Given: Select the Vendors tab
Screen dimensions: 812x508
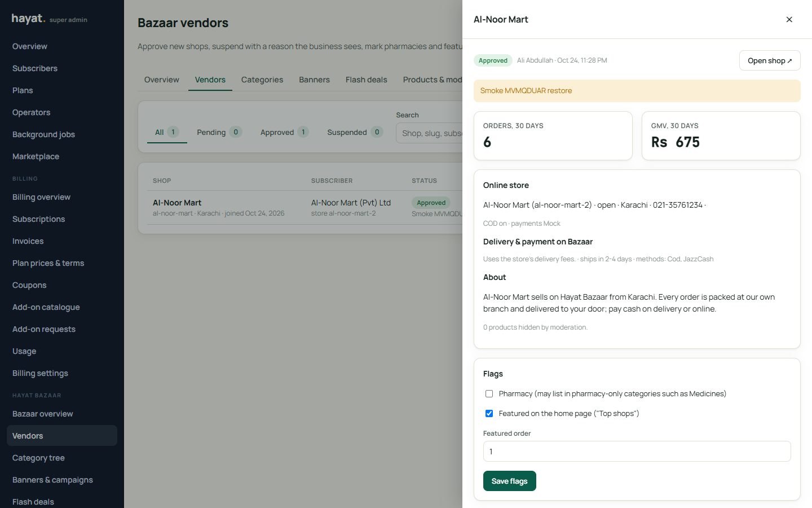Looking at the screenshot, I should coord(210,80).
